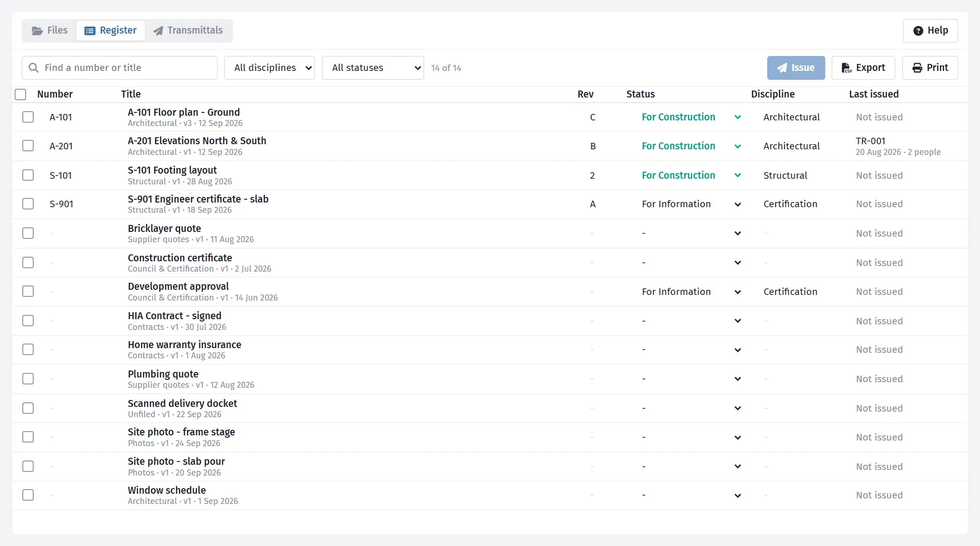This screenshot has height=546, width=980.
Task: Click the Find a number or title field
Action: point(119,68)
